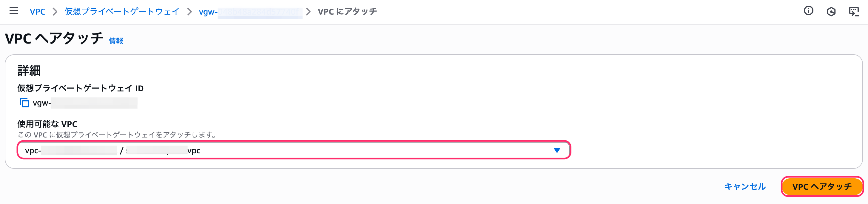Open the 使用可能な VPC select box
Image resolution: width=868 pixels, height=204 pixels.
click(294, 150)
